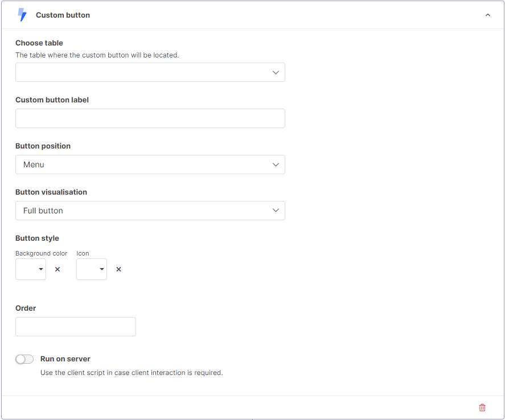Click the Run on server label text
The image size is (505, 420).
click(x=65, y=359)
